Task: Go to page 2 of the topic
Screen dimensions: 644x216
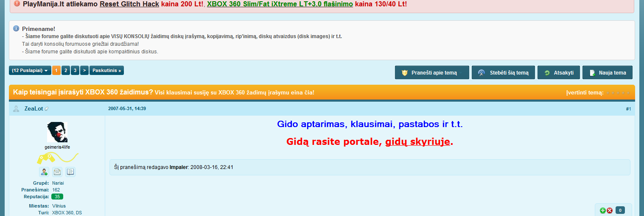Action: coord(66,70)
